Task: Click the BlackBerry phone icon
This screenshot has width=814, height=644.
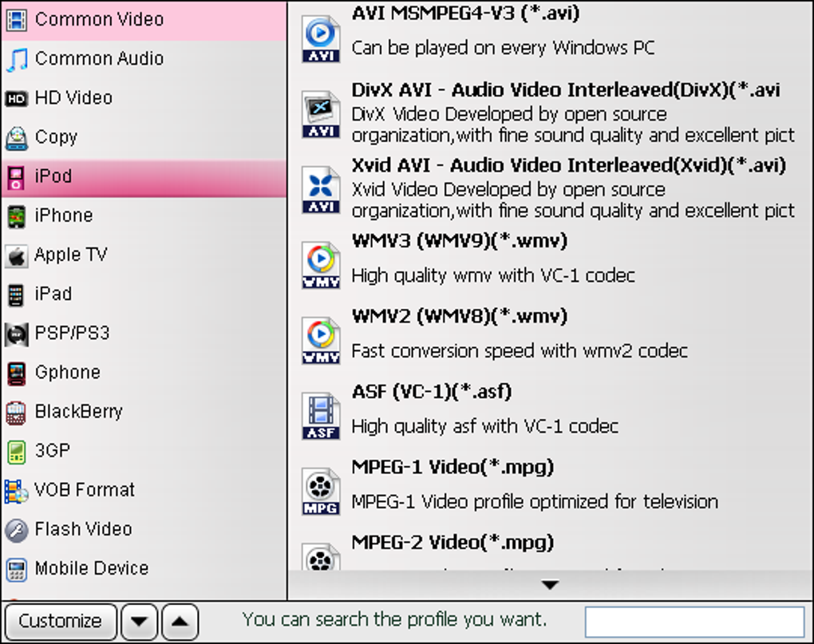Action: click(16, 413)
